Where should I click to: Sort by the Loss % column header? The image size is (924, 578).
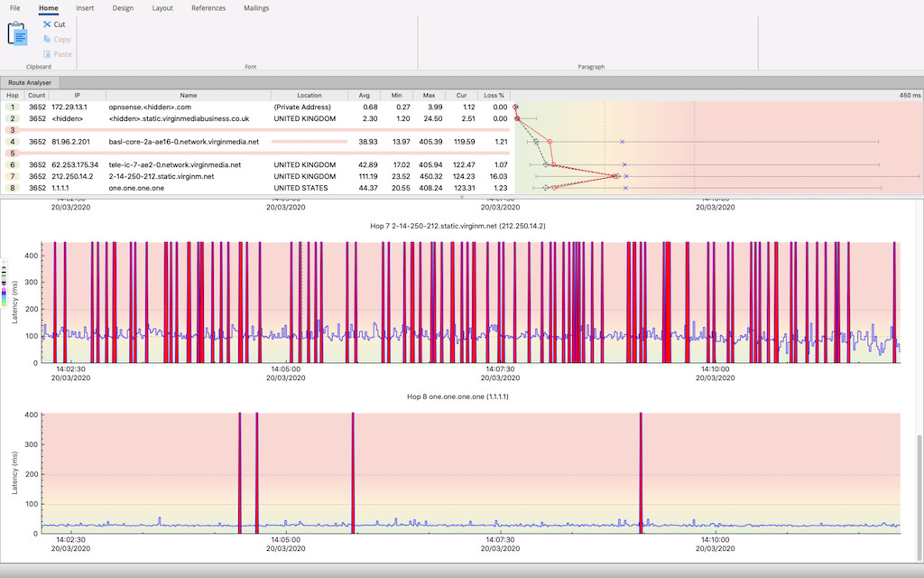coord(494,95)
